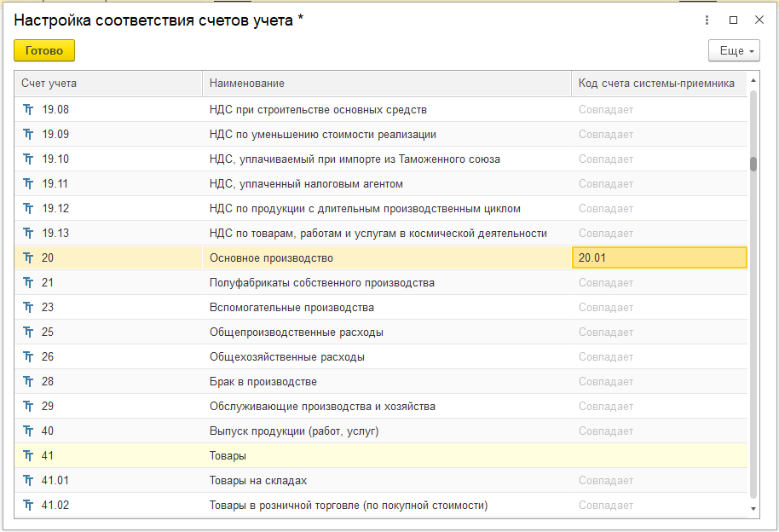
Task: Open the Еще dropdown menu
Action: click(x=734, y=50)
